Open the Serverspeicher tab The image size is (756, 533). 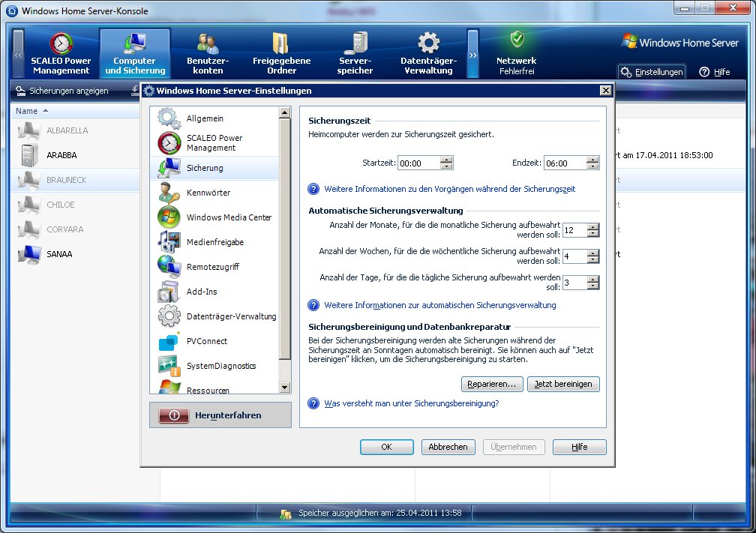click(x=355, y=53)
